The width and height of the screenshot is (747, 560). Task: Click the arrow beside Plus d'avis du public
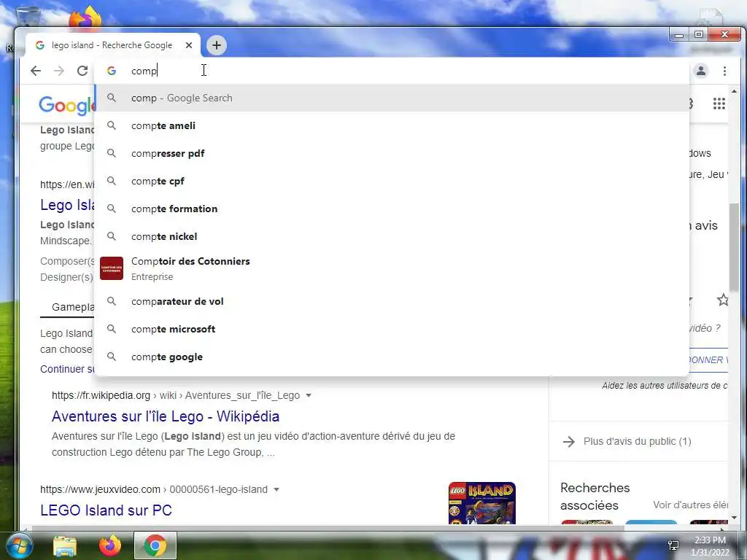coord(569,441)
